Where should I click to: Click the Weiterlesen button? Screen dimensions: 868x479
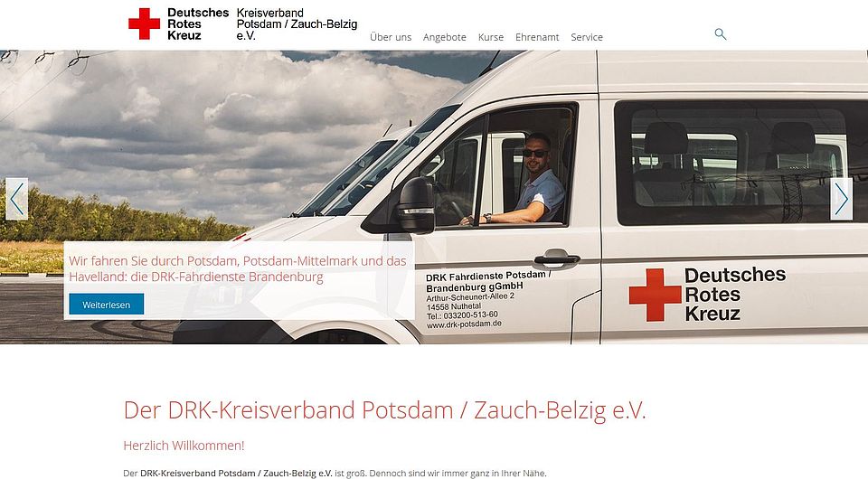(x=107, y=305)
